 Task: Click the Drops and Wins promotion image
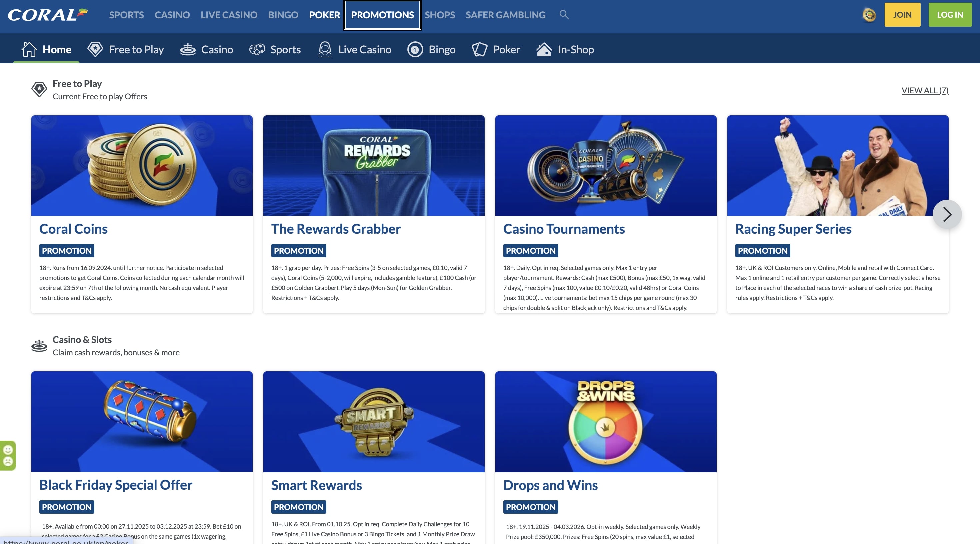pos(605,422)
